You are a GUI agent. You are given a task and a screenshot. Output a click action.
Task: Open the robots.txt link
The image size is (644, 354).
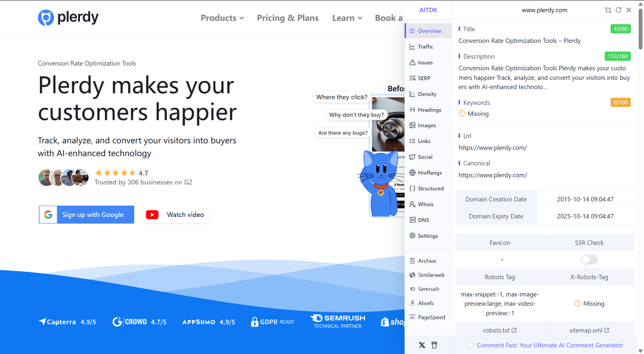(x=500, y=330)
